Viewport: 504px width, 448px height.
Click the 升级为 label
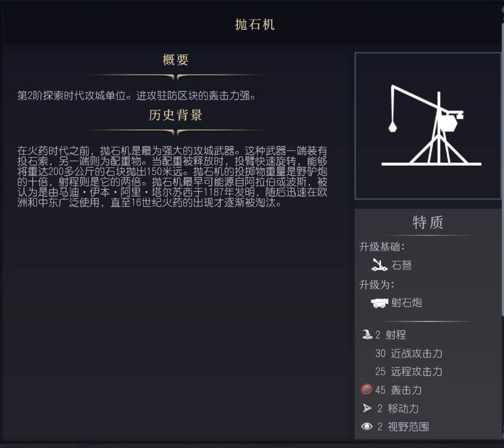point(377,284)
